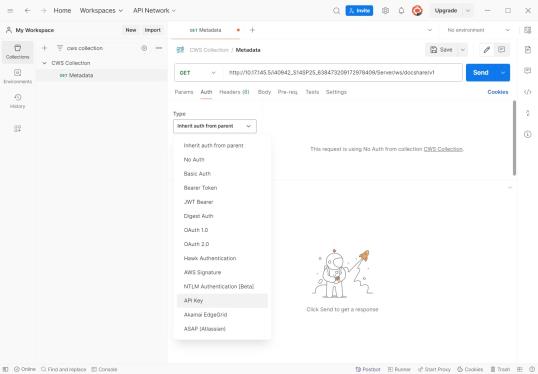Open the Upgrade dropdown arrow
Image resolution: width=538 pixels, height=374 pixels.
(x=468, y=11)
